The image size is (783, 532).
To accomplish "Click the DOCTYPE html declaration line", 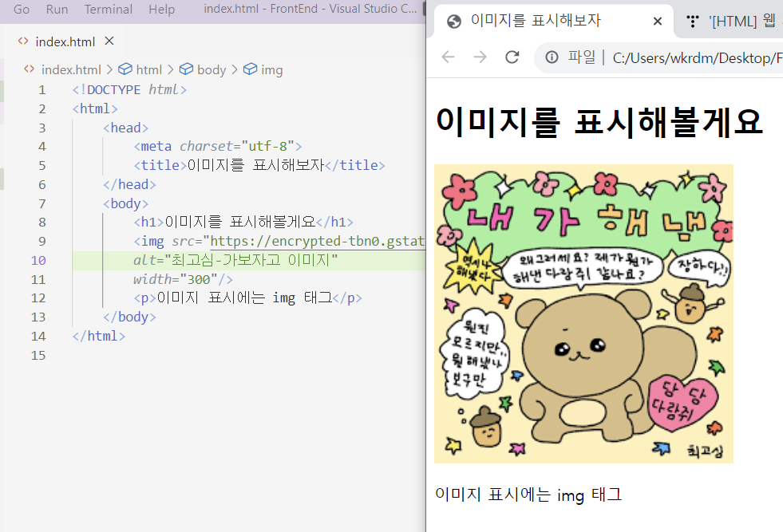I will coord(129,90).
